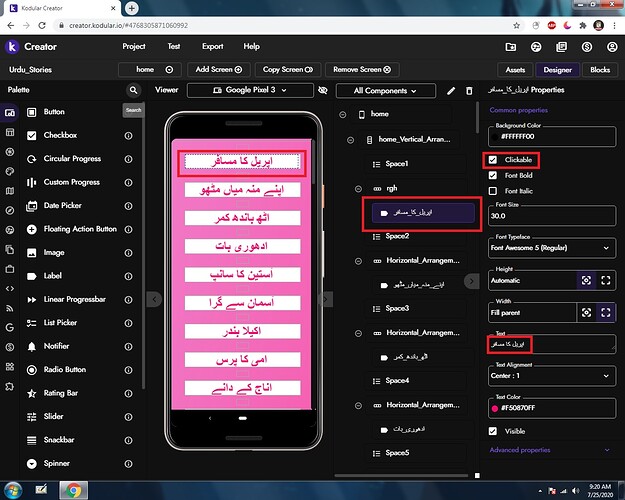Open the Export menu
The image size is (625, 500).
point(212,47)
